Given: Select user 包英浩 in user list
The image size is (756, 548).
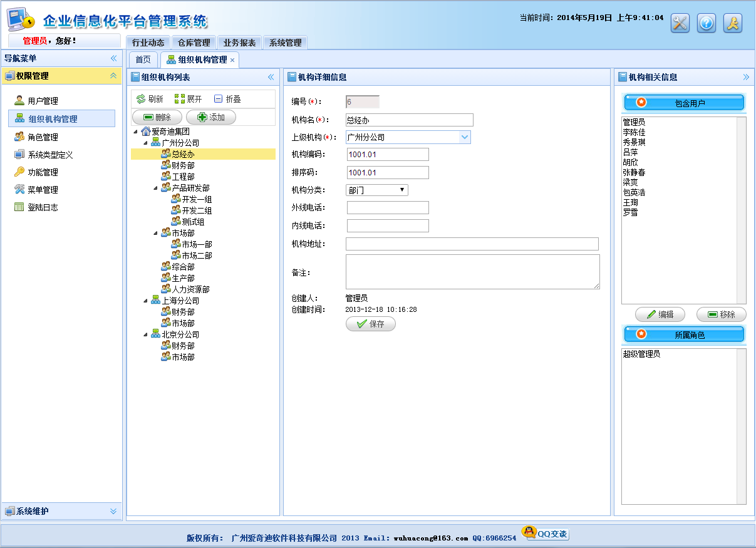Looking at the screenshot, I should tap(634, 192).
